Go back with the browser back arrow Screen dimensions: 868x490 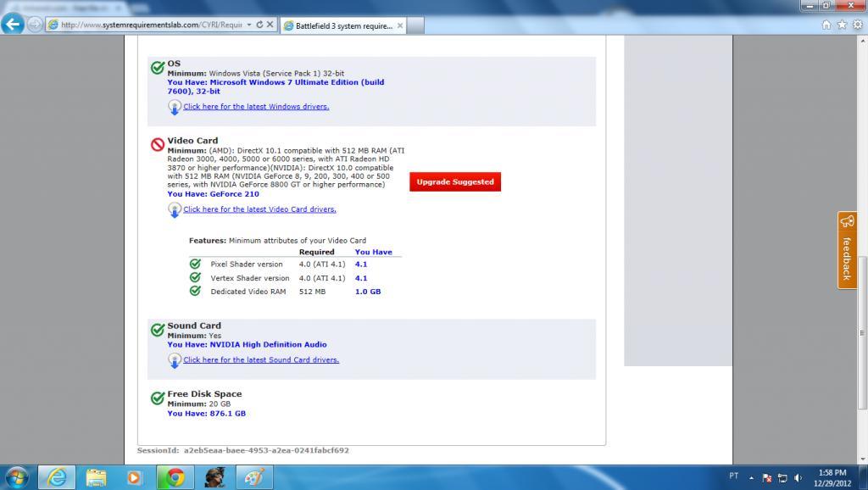coord(13,25)
